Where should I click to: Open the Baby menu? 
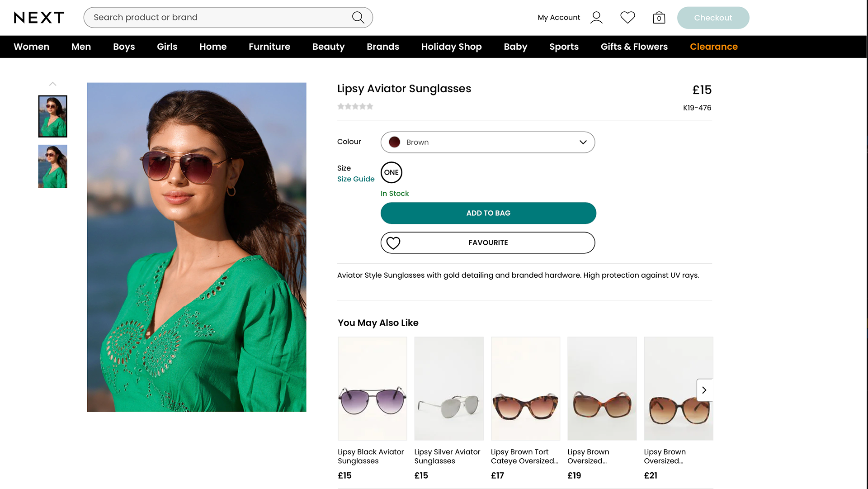[x=515, y=47]
